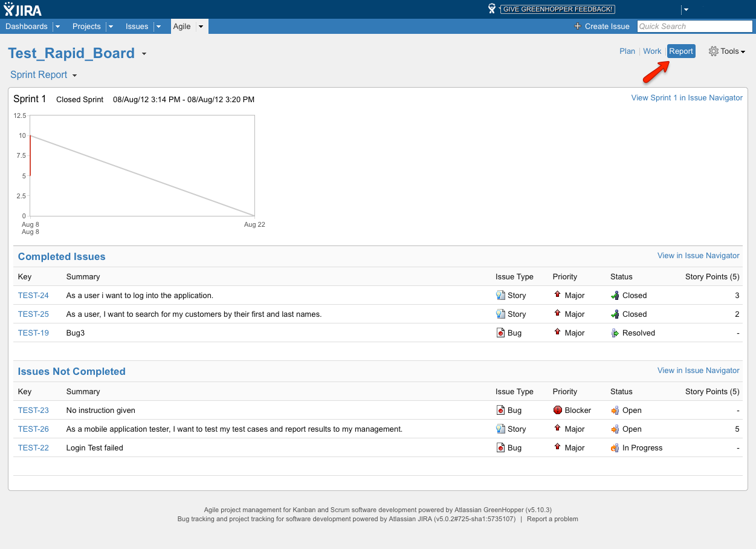Select the Report mode button
The width and height of the screenshot is (756, 549).
coord(681,51)
